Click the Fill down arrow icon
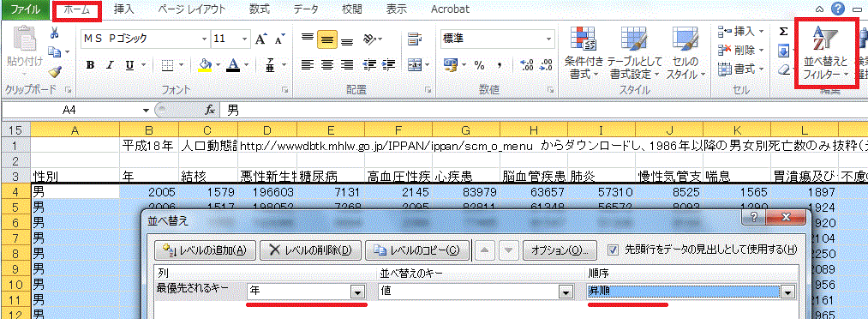This screenshot has height=319, width=868. tap(783, 51)
